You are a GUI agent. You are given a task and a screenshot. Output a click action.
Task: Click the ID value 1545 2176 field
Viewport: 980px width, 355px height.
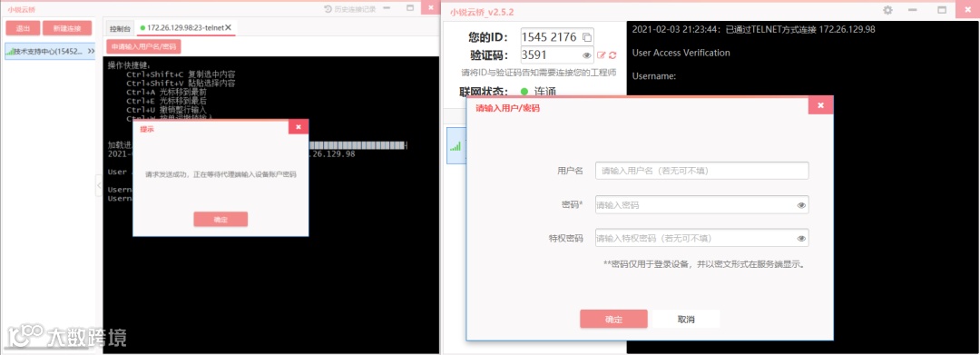(556, 37)
